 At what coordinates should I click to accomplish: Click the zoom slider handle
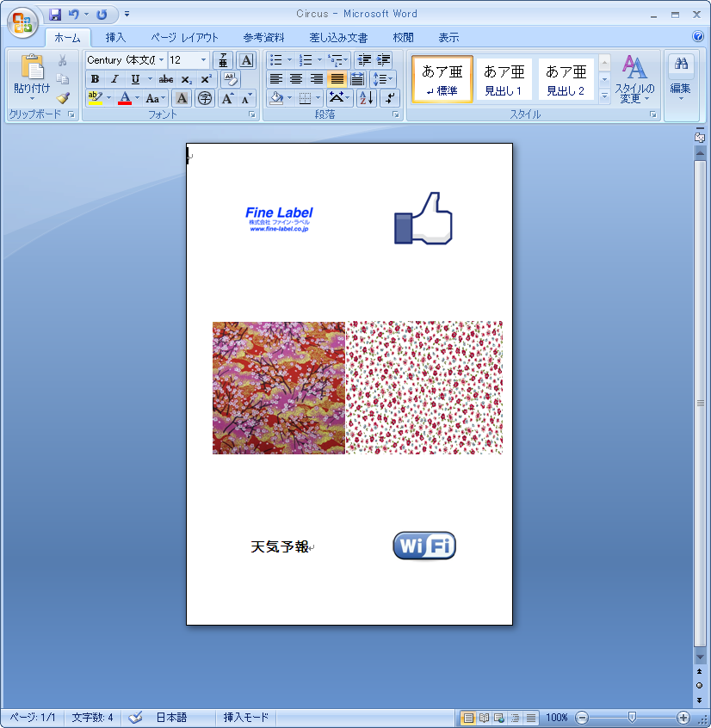[x=632, y=718]
